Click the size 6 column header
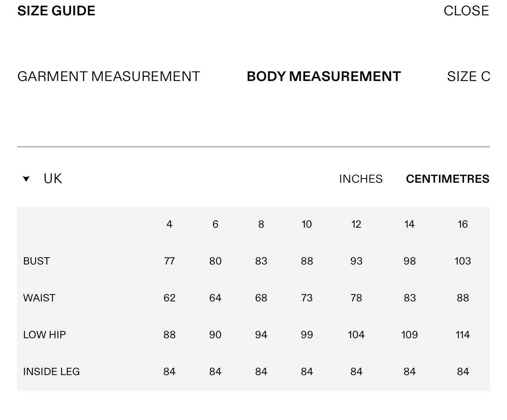This screenshot has width=507, height=420. click(x=215, y=224)
